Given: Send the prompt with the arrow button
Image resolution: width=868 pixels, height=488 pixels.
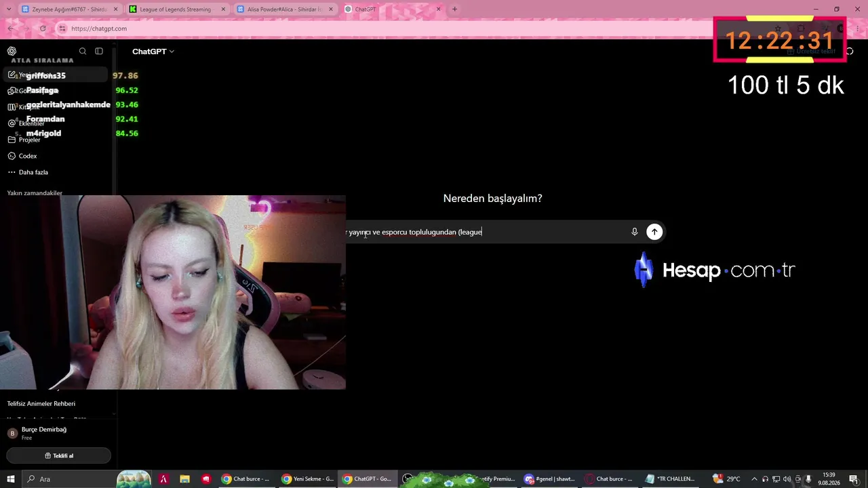Looking at the screenshot, I should tap(654, 232).
